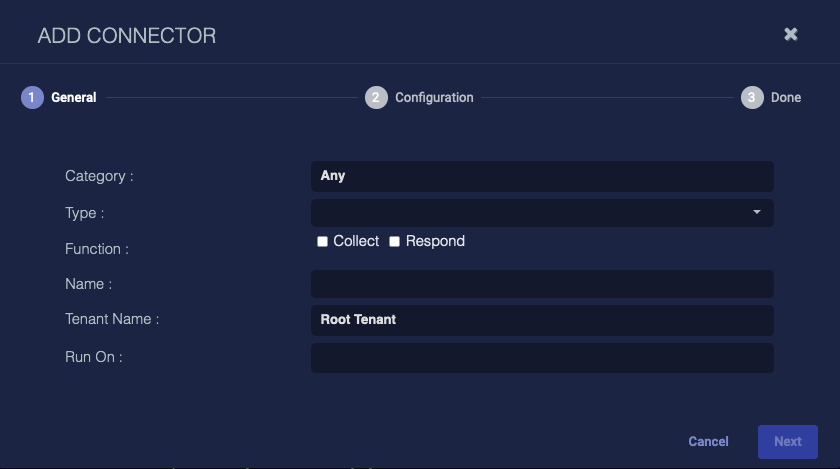Click the step 1 circle icon
Image resolution: width=840 pixels, height=469 pixels.
[x=32, y=97]
